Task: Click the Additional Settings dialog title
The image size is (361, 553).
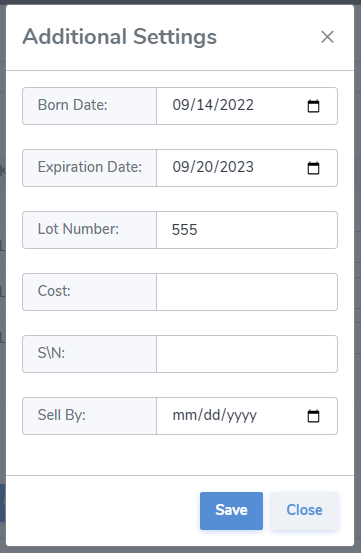Action: (x=120, y=37)
